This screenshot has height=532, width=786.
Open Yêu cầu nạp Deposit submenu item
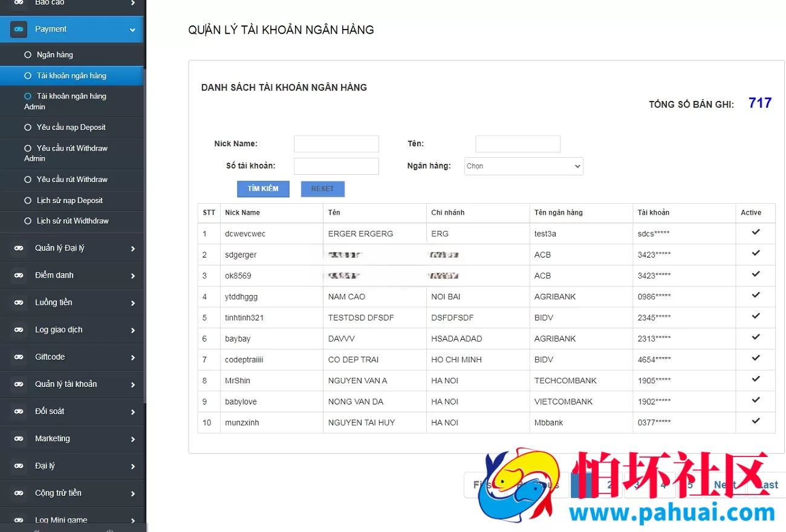(x=71, y=128)
